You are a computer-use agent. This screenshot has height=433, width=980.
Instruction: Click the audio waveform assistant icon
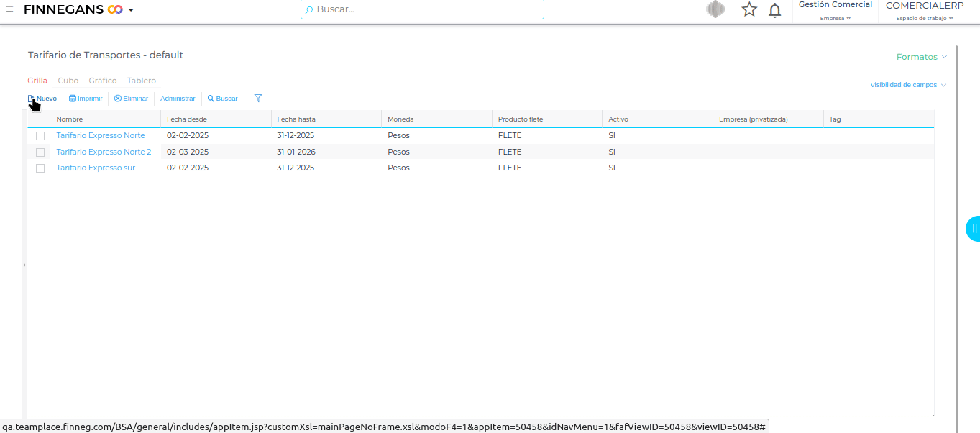715,9
